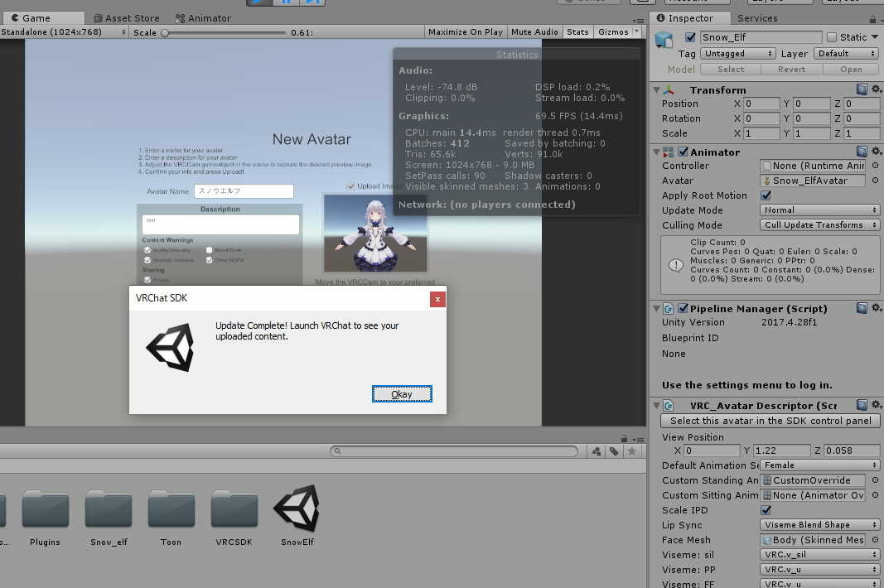Screen dimensions: 884x588
Task: Toggle Pipeline Manager script enabled checkbox
Action: click(x=683, y=308)
